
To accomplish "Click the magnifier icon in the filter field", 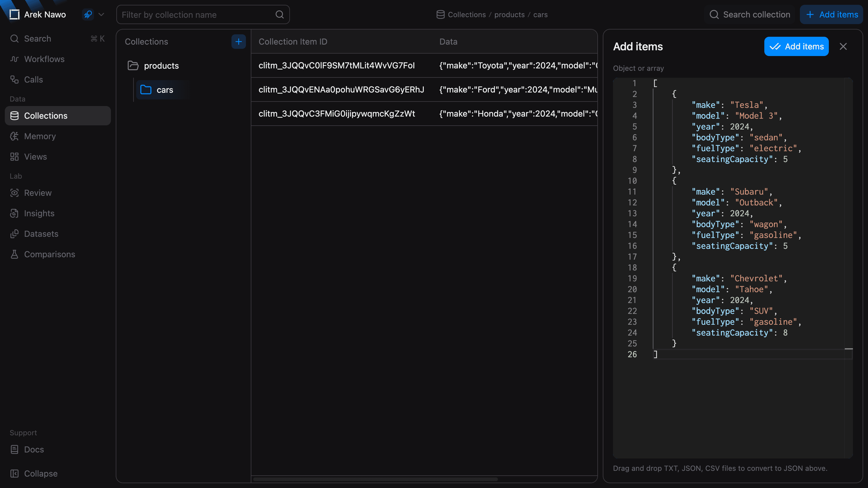I will (279, 14).
